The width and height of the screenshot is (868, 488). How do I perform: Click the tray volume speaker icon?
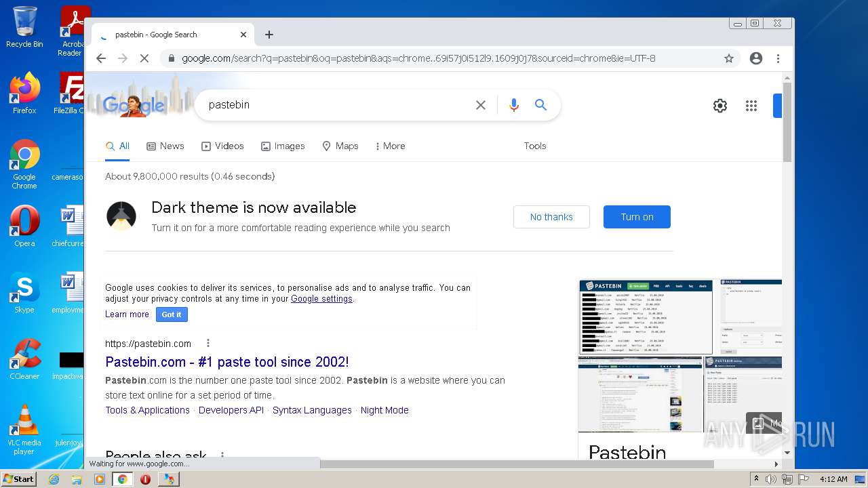click(x=771, y=479)
